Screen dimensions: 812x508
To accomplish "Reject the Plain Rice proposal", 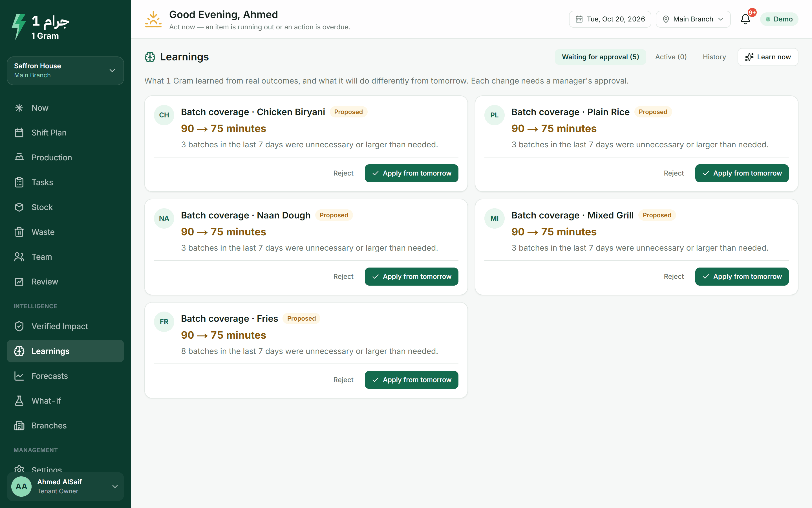I will click(x=673, y=173).
